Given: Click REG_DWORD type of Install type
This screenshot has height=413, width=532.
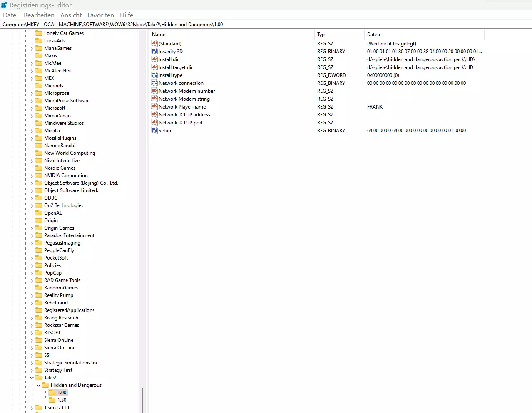Looking at the screenshot, I should click(x=331, y=75).
